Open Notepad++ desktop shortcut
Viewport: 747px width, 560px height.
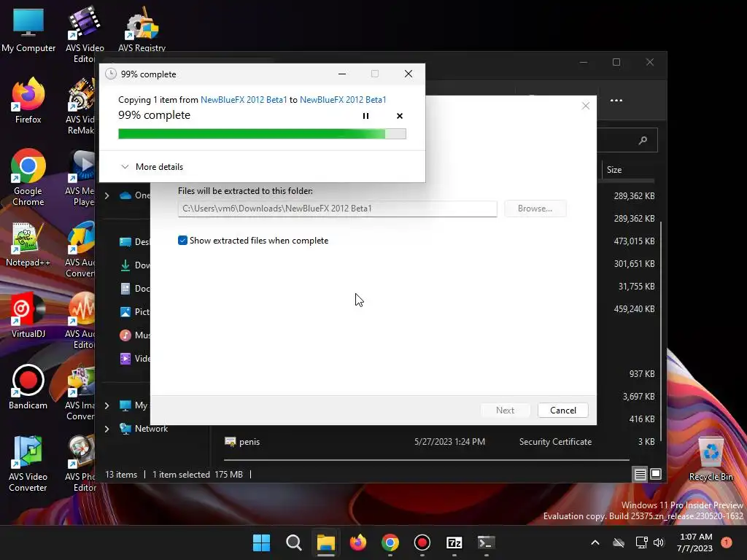(28, 244)
